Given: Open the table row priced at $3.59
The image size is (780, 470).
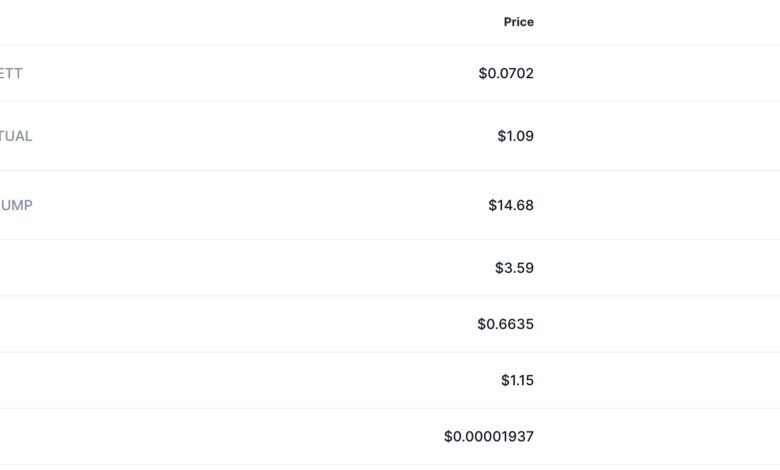Looking at the screenshot, I should click(x=390, y=268).
